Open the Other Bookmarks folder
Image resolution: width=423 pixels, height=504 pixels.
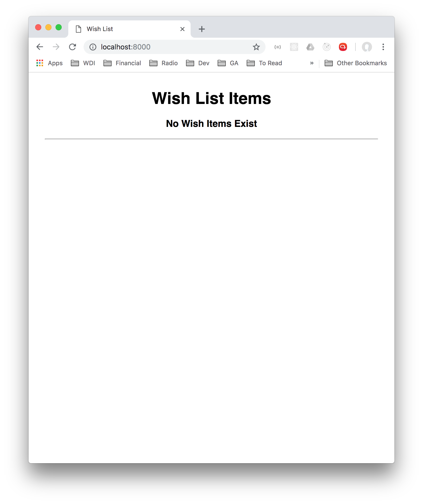(x=356, y=63)
